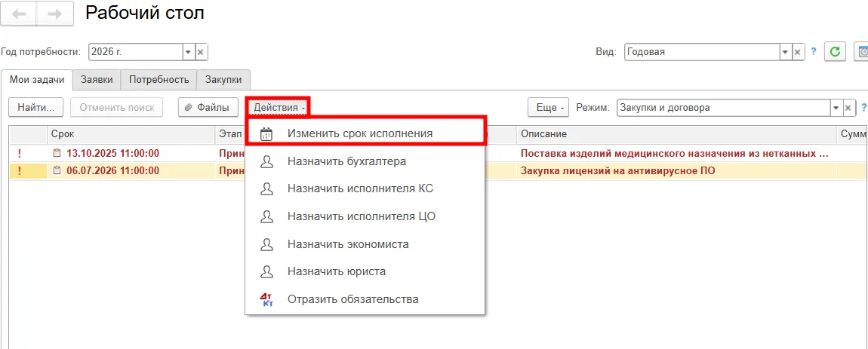This screenshot has width=868, height=349.
Task: Open the Файлы button with paperclip
Action: coord(208,108)
